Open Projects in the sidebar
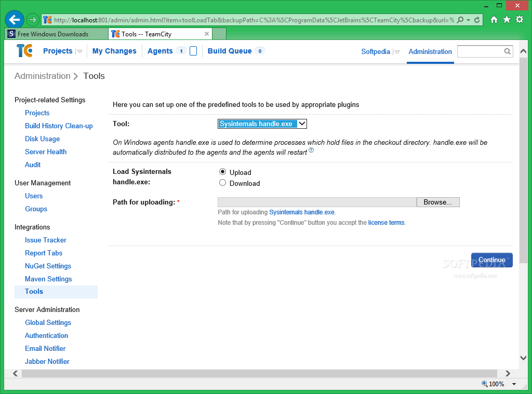 coord(37,113)
